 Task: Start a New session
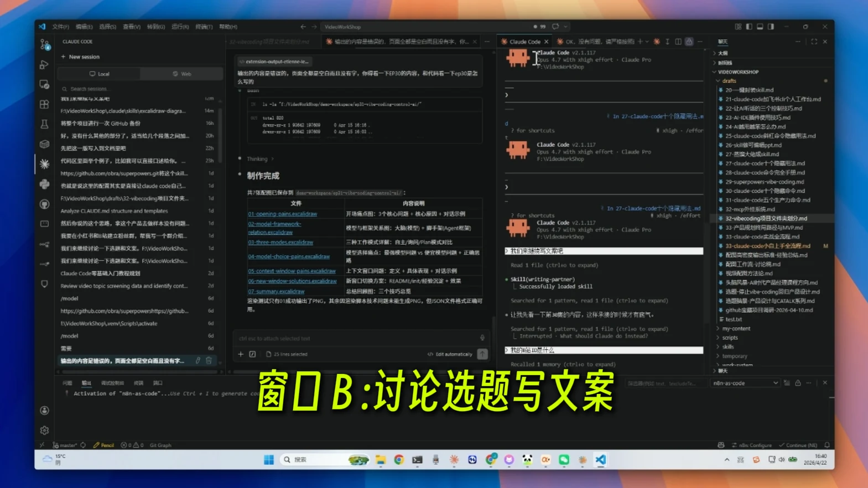(x=80, y=57)
